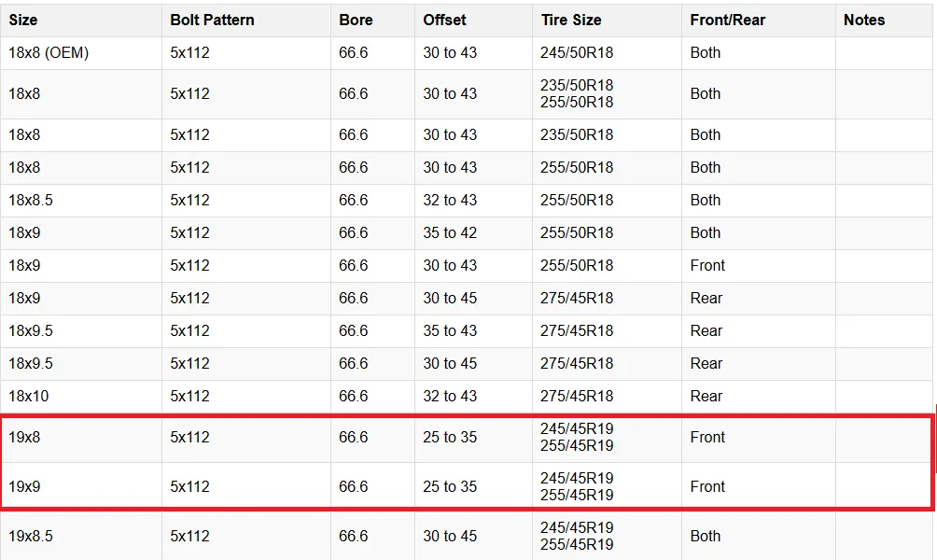Click Front in the 19x8 row

(x=707, y=438)
